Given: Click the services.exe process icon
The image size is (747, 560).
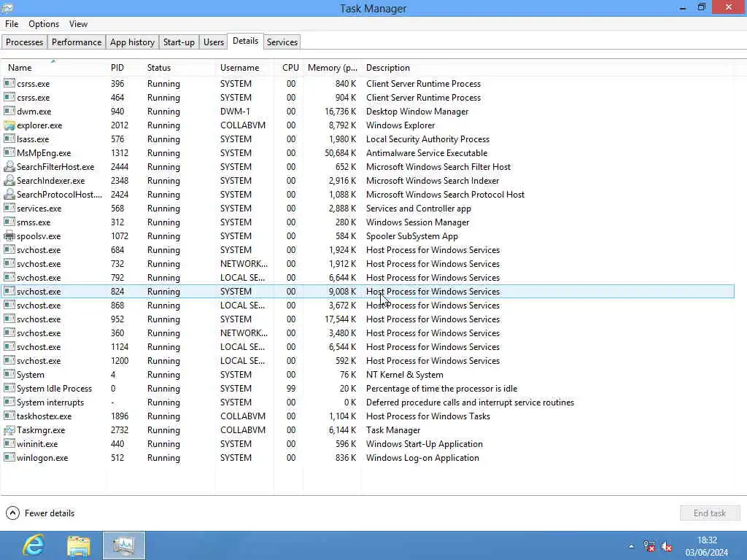Looking at the screenshot, I should click(x=9, y=208).
